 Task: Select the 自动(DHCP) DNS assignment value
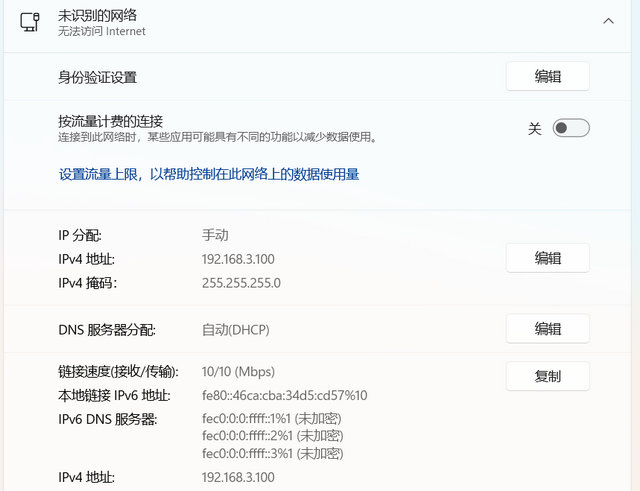(235, 330)
